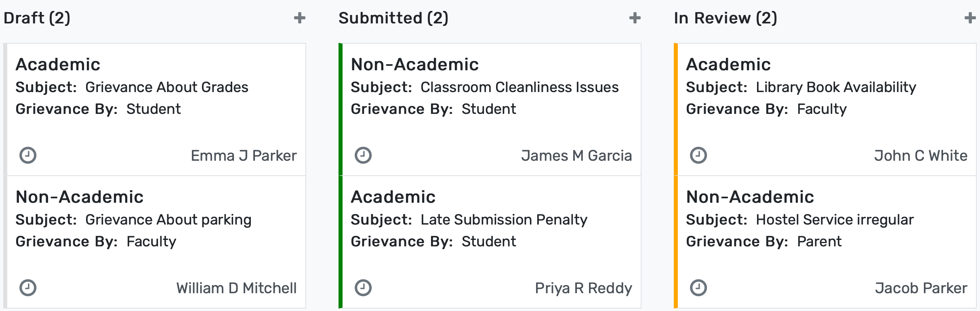980x311 pixels.
Task: Click the Draft (2) column title
Action: pyautogui.click(x=37, y=18)
